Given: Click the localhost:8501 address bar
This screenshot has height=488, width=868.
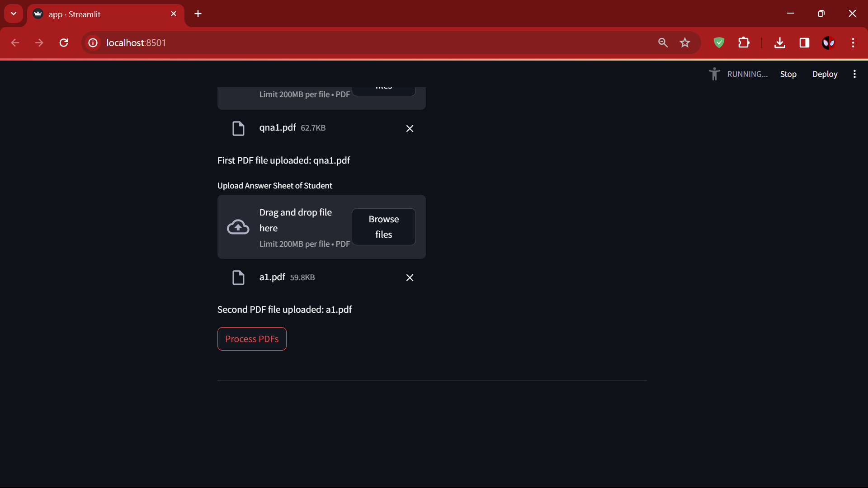Looking at the screenshot, I should click(362, 43).
